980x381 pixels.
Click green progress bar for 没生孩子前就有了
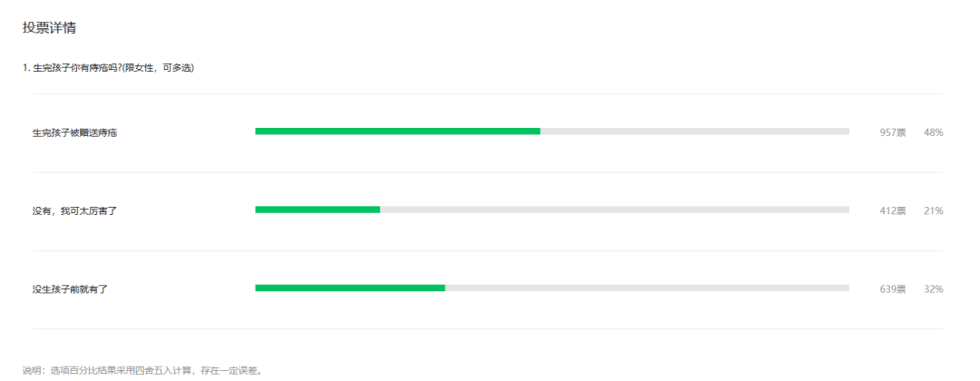350,288
